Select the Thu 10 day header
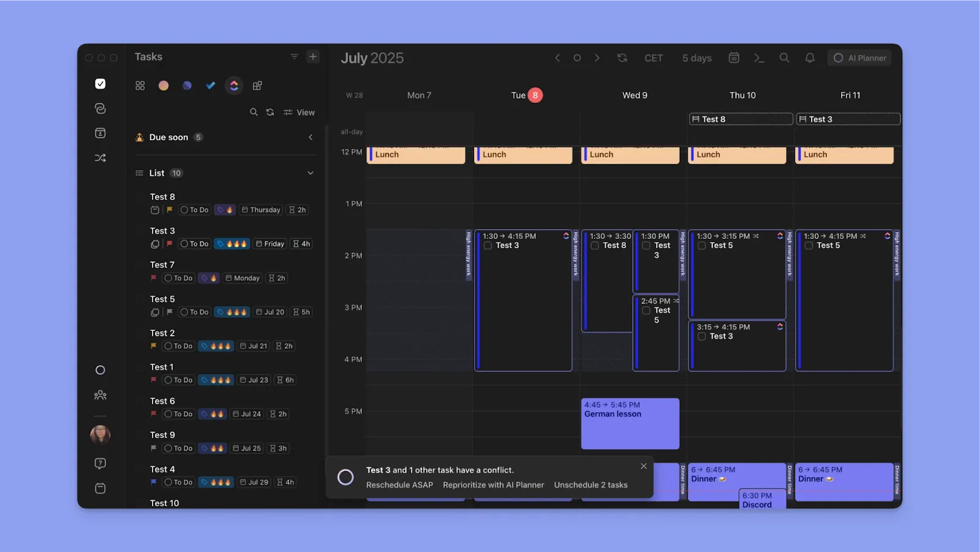The height and width of the screenshot is (552, 980). pos(742,95)
